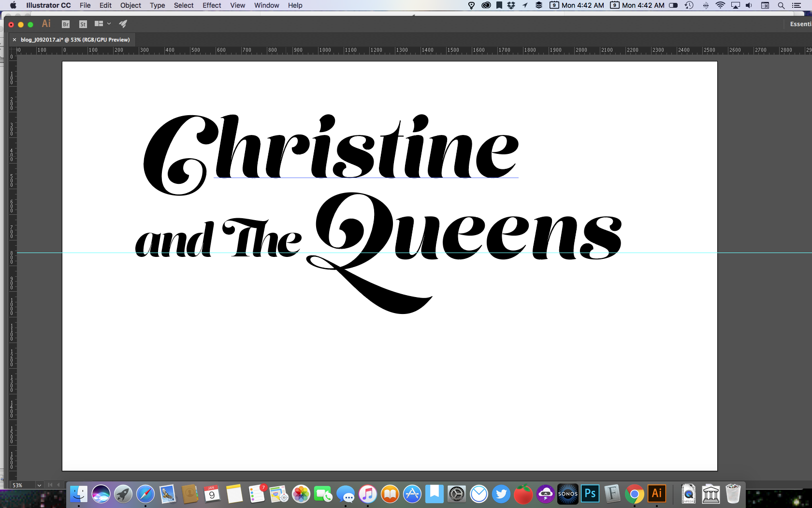
Task: Click the toggle switch icon in menu bar
Action: [673, 5]
